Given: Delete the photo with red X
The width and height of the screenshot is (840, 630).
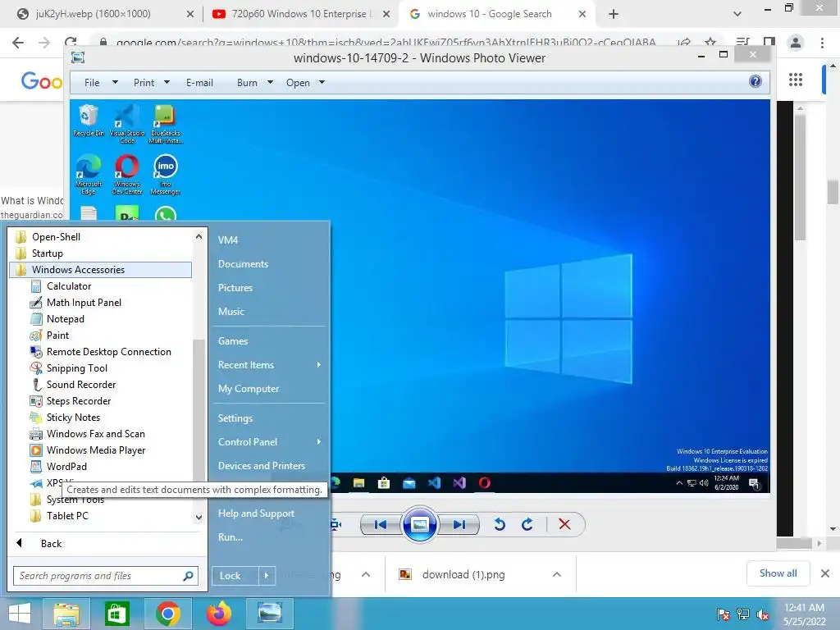Looking at the screenshot, I should click(x=564, y=524).
